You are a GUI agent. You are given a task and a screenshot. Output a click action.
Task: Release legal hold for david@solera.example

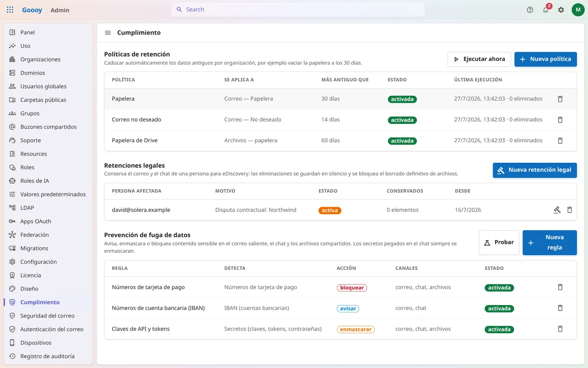557,210
